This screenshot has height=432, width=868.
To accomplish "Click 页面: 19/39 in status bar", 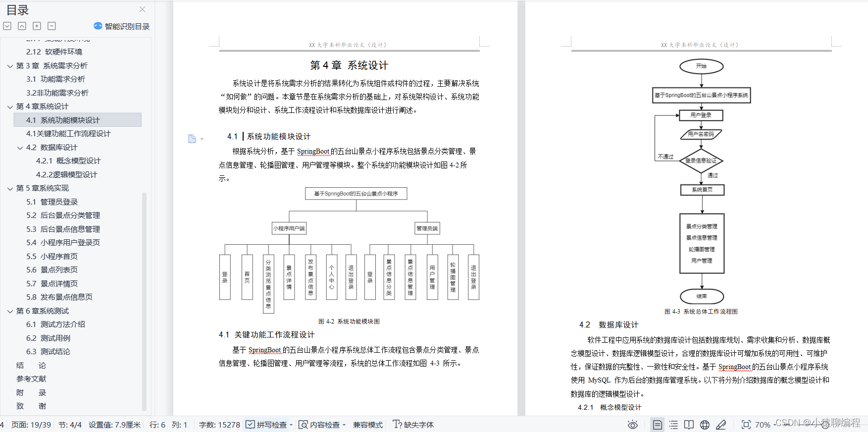I will click(31, 425).
